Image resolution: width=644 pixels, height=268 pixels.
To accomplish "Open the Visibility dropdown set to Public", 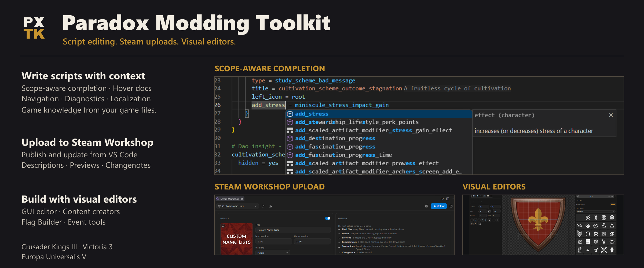I will (273, 253).
